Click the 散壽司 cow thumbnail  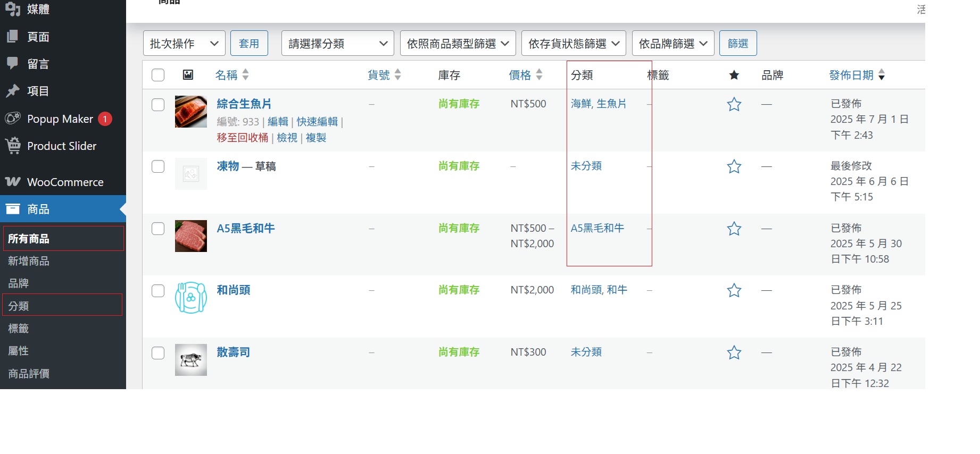point(191,360)
